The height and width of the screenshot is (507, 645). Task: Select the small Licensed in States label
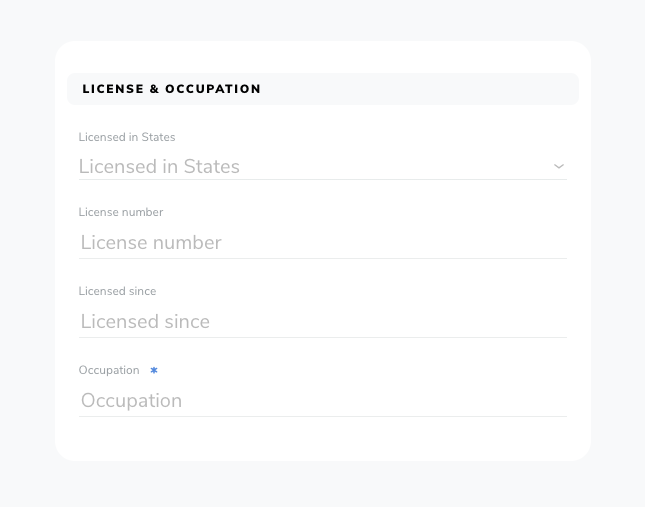[x=127, y=137]
